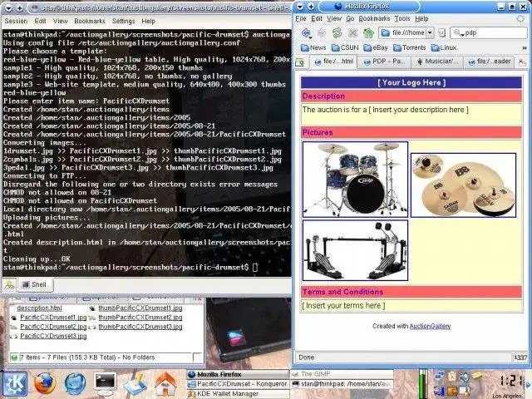This screenshot has width=532, height=399.
Task: Switch to KDE Wallet Manager taskbar entry
Action: (x=238, y=393)
